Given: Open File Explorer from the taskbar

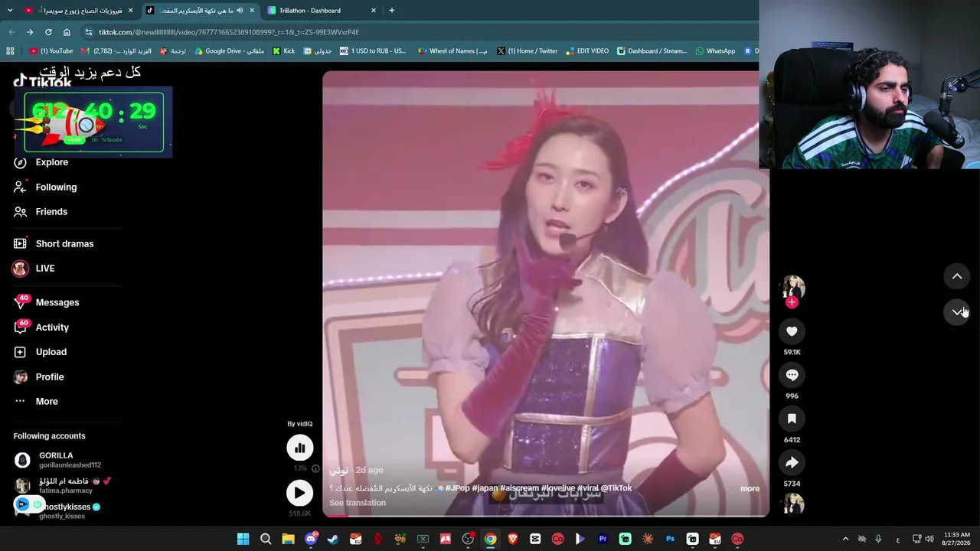Looking at the screenshot, I should point(288,539).
